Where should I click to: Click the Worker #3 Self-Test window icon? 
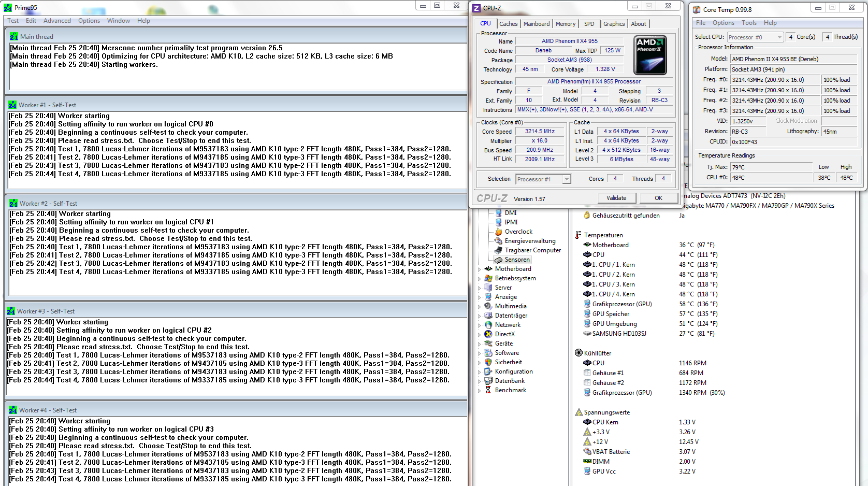(11, 311)
